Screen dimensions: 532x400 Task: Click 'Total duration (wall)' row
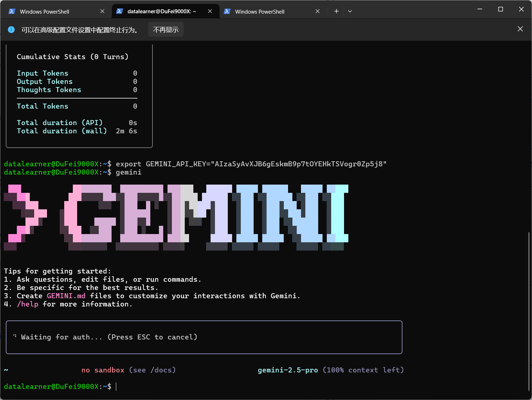click(77, 131)
